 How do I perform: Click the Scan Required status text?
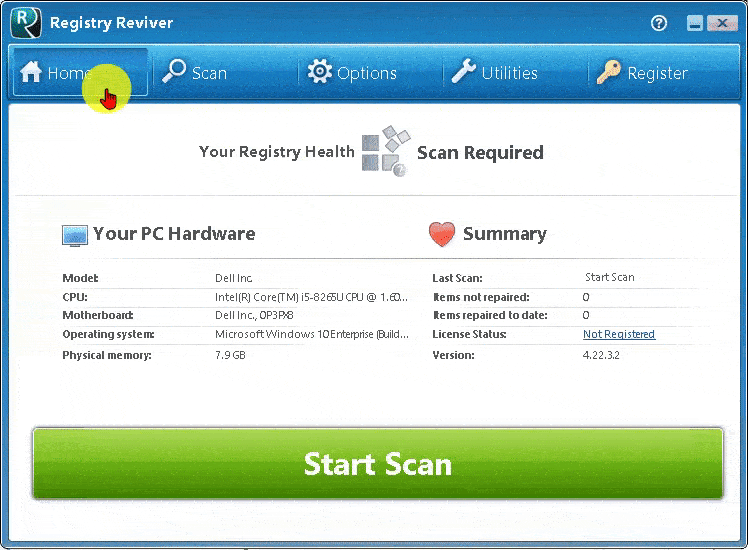pos(480,153)
